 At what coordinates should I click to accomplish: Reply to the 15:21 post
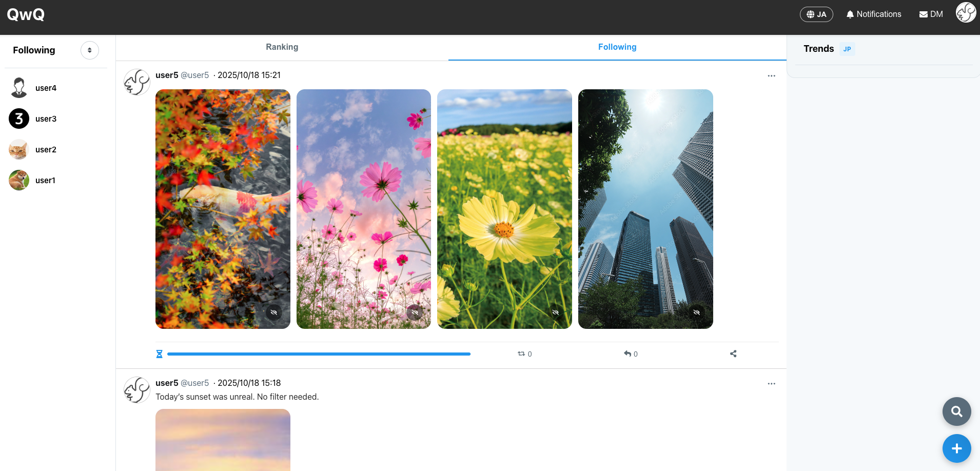[x=631, y=354]
